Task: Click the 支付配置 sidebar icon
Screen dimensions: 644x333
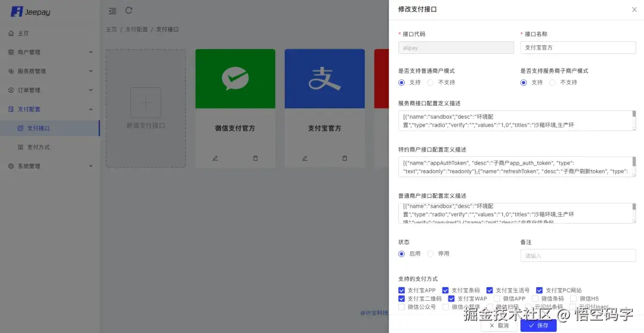Action: click(11, 109)
